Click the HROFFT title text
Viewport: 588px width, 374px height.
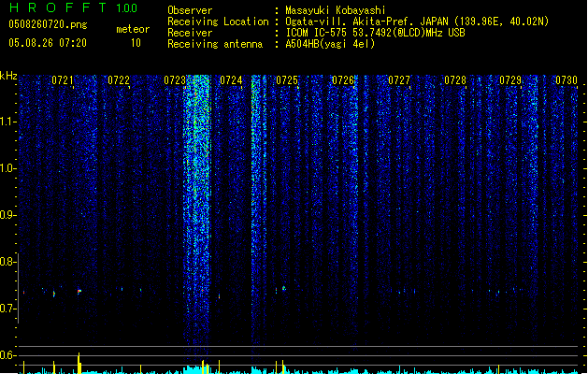58,7
